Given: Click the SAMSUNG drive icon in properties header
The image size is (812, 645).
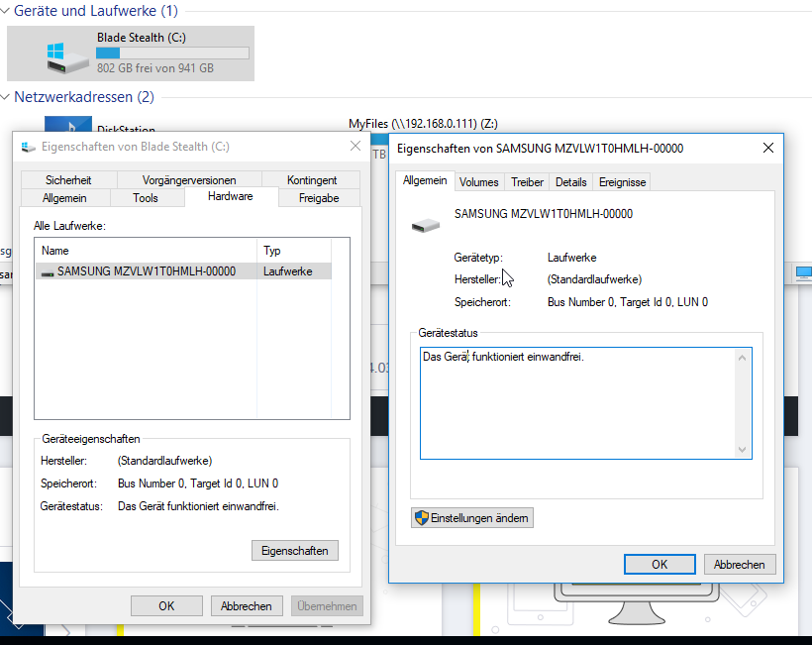Looking at the screenshot, I should click(426, 225).
